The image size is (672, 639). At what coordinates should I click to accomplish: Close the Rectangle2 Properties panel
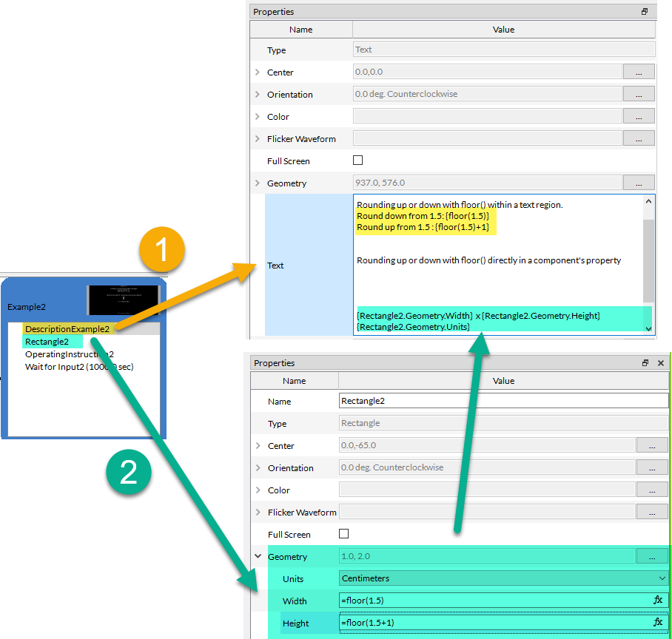(659, 363)
